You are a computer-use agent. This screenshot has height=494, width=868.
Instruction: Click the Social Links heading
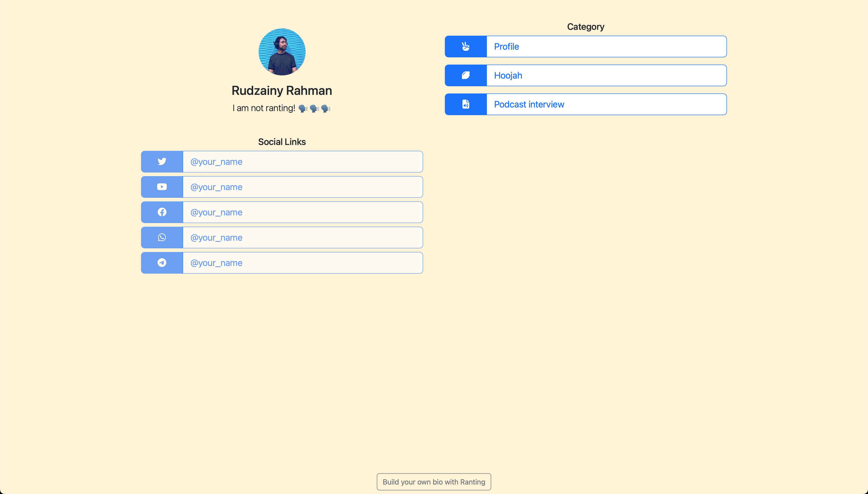[281, 142]
